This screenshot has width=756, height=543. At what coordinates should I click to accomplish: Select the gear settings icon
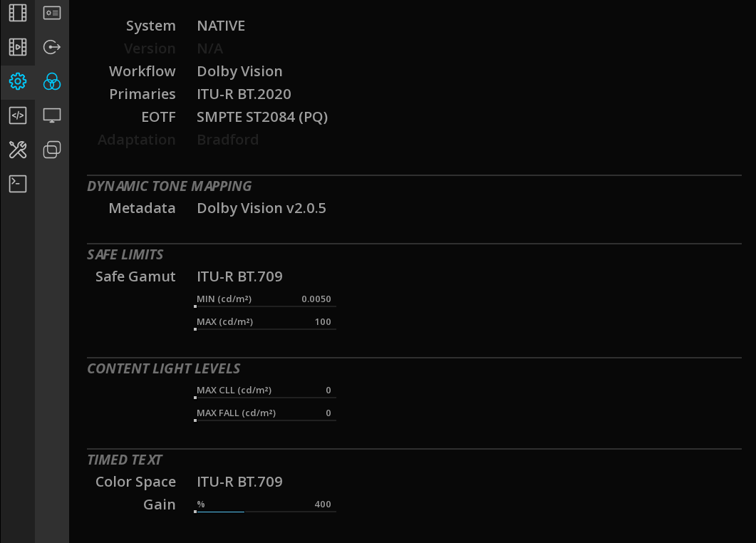(x=17, y=81)
